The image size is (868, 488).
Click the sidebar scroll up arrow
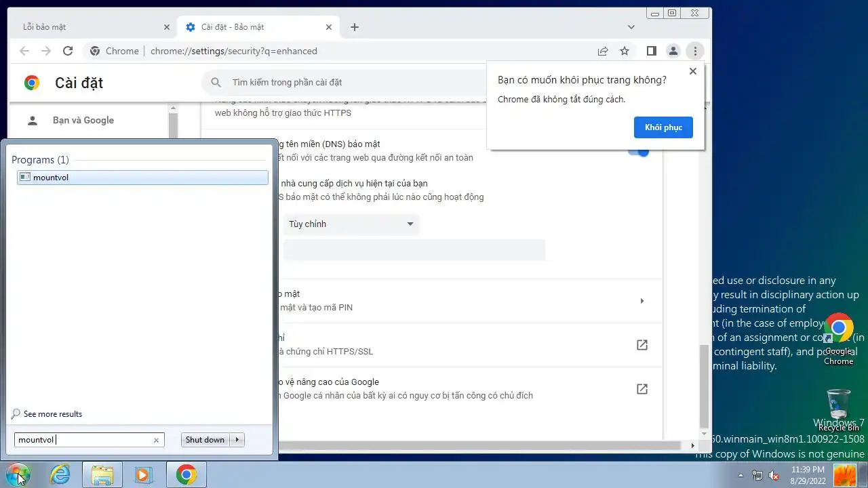coord(173,108)
